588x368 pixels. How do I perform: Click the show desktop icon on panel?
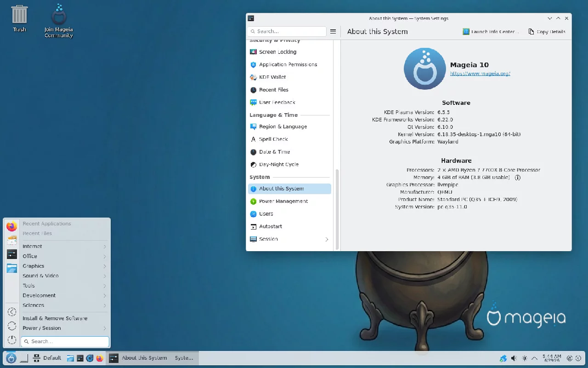tap(24, 358)
